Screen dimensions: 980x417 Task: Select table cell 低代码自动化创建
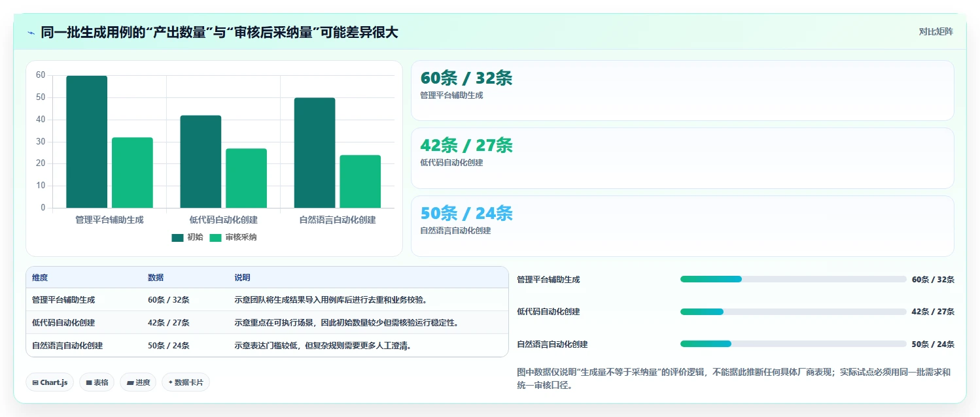(x=63, y=323)
